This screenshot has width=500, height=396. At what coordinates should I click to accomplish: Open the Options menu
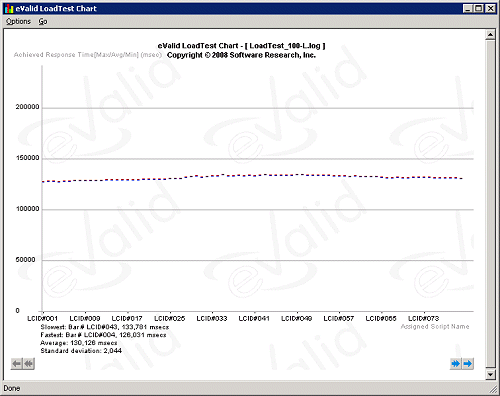(18, 21)
